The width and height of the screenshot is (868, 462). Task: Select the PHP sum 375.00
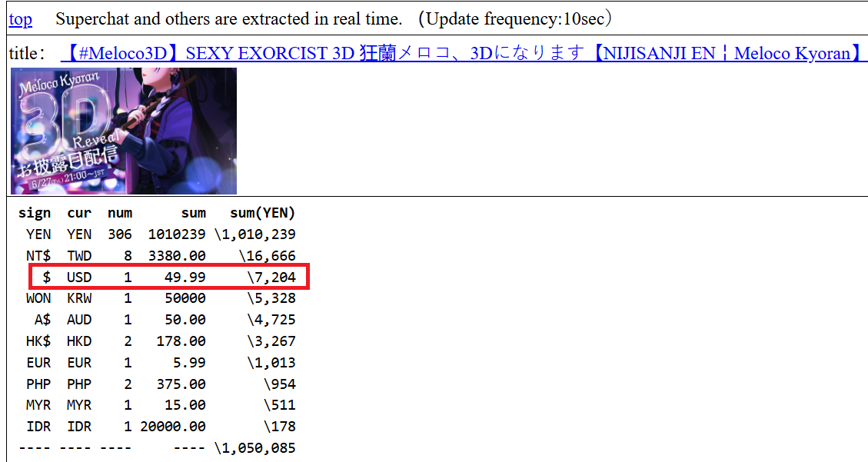[181, 384]
